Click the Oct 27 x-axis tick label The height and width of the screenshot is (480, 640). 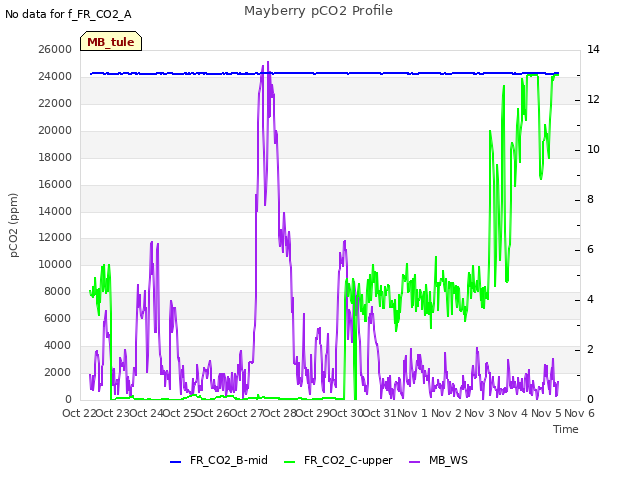(246, 413)
